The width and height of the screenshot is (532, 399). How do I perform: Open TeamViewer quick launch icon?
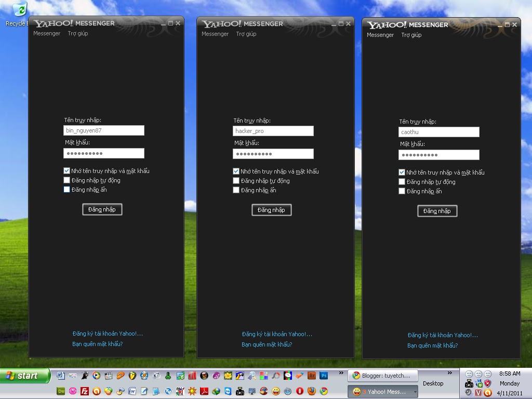point(228,391)
